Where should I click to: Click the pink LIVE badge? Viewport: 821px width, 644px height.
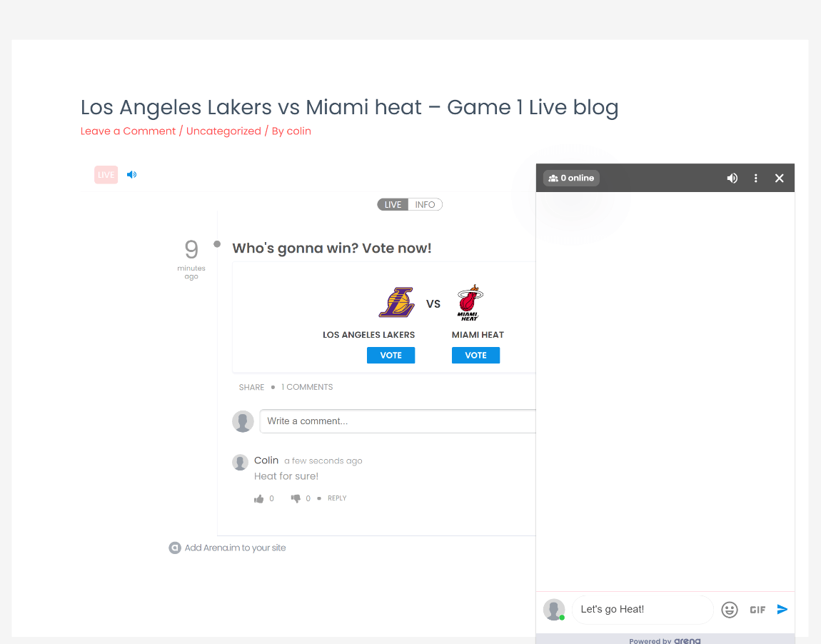point(106,175)
